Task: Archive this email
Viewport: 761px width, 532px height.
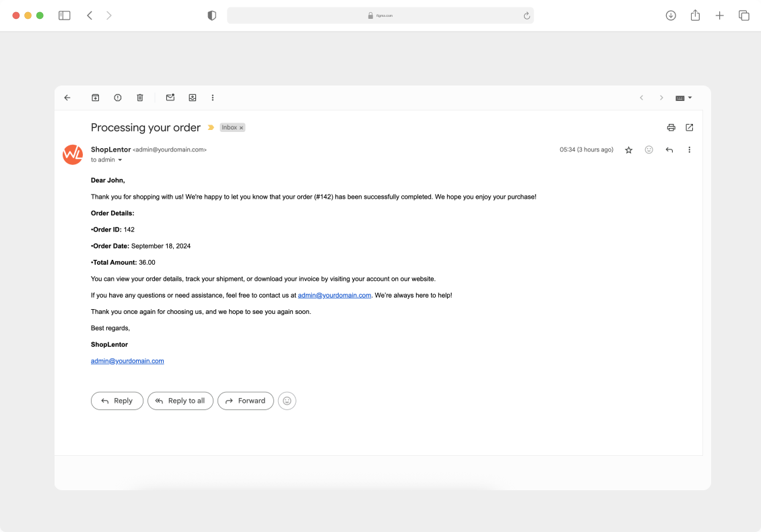Action: point(95,97)
